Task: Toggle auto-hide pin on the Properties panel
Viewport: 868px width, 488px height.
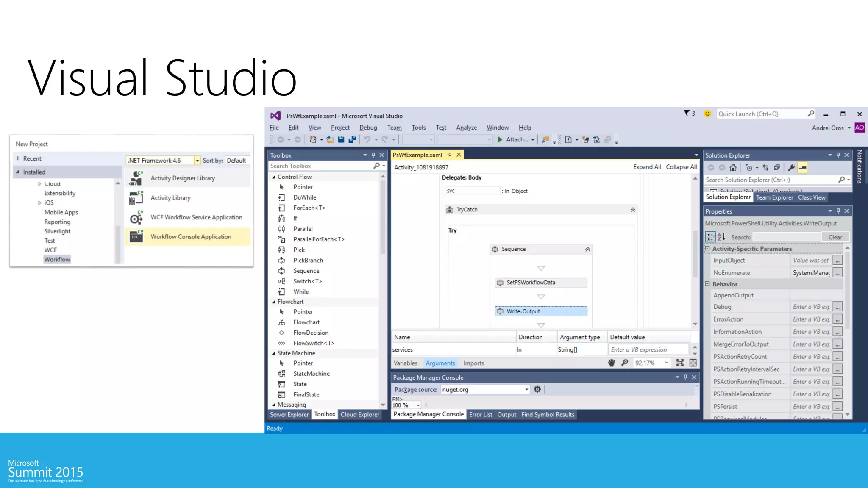Action: click(838, 211)
